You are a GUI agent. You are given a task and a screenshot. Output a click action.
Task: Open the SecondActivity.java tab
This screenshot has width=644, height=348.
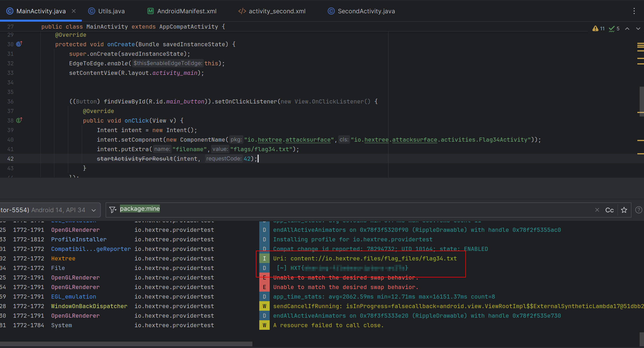click(x=361, y=11)
